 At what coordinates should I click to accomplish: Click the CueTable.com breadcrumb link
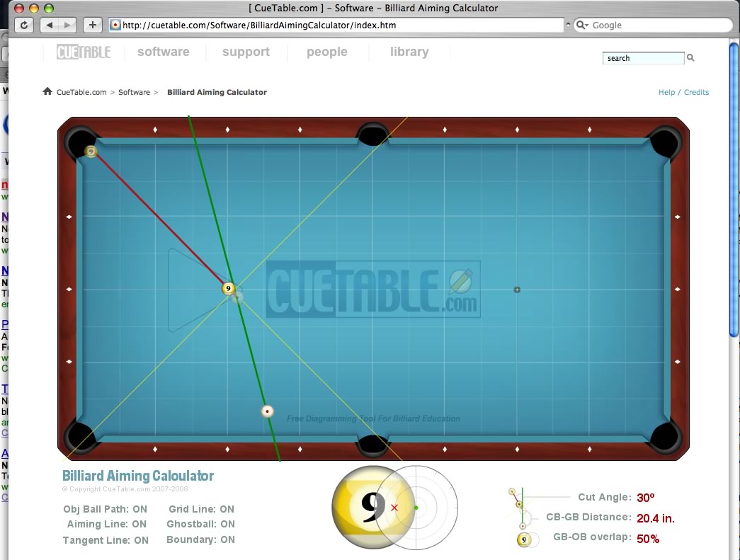(81, 92)
